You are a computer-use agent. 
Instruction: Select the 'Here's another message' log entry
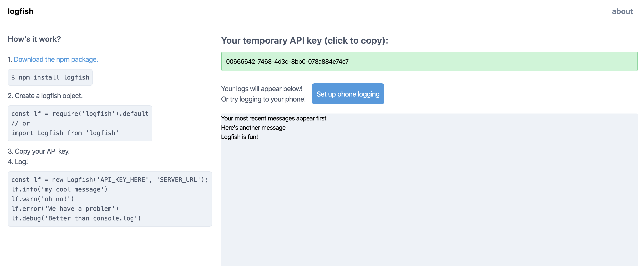(253, 128)
